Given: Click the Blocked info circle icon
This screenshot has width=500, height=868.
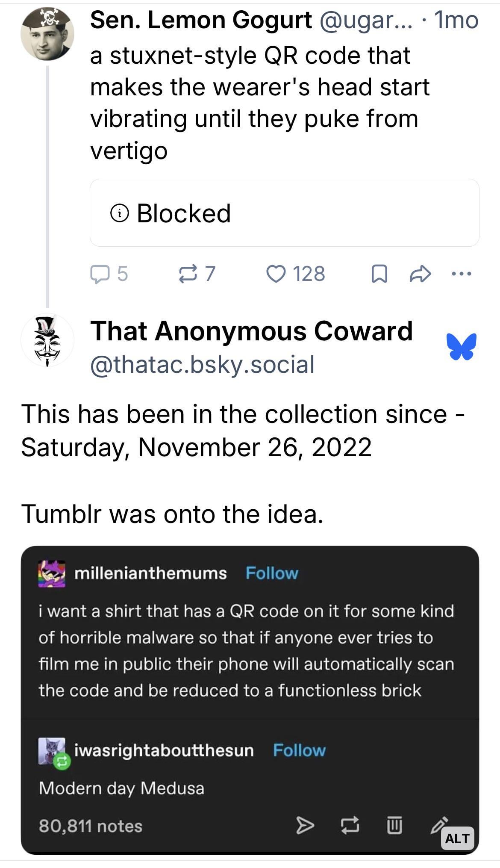Looking at the screenshot, I should tap(120, 213).
